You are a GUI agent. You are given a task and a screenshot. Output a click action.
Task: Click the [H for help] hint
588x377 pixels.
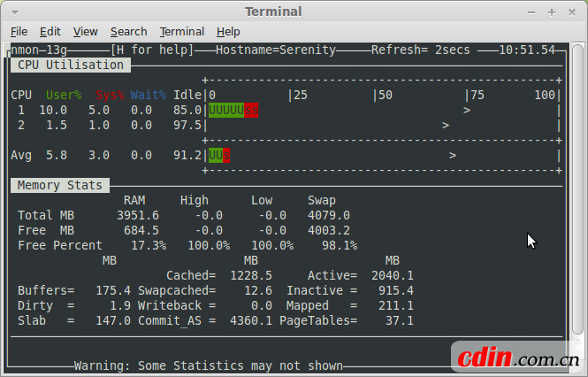click(152, 50)
